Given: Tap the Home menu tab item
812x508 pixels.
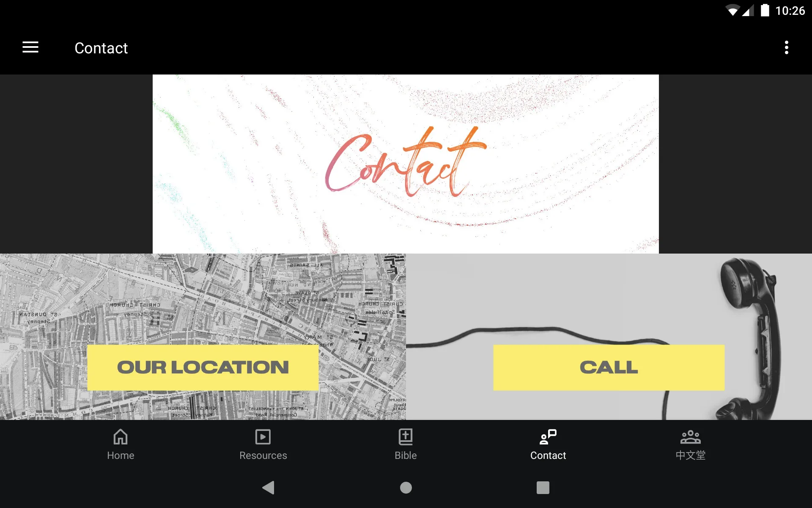Looking at the screenshot, I should (121, 444).
